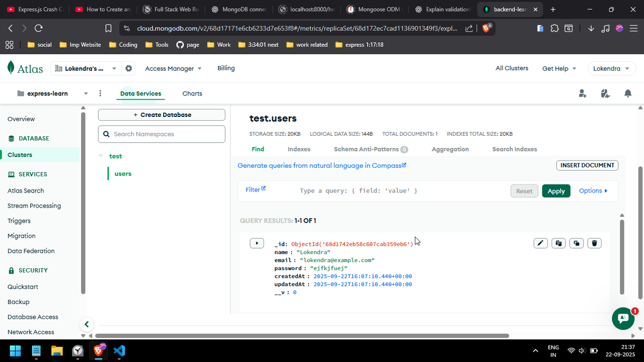Delete the document with the trash icon

[594, 243]
